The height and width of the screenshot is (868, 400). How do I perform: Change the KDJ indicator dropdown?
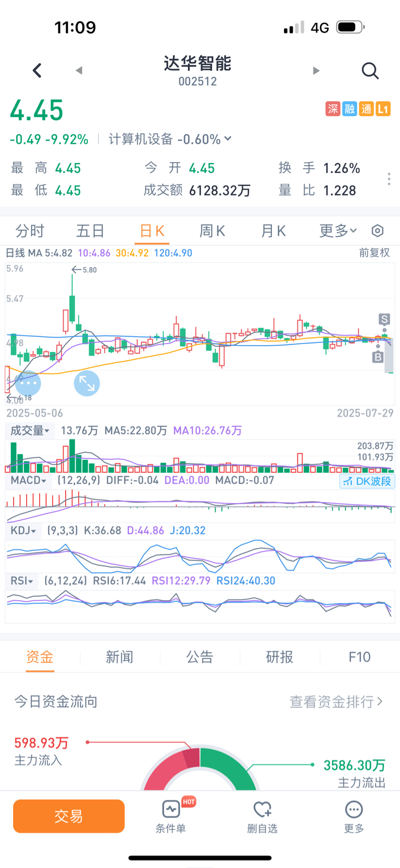23,530
